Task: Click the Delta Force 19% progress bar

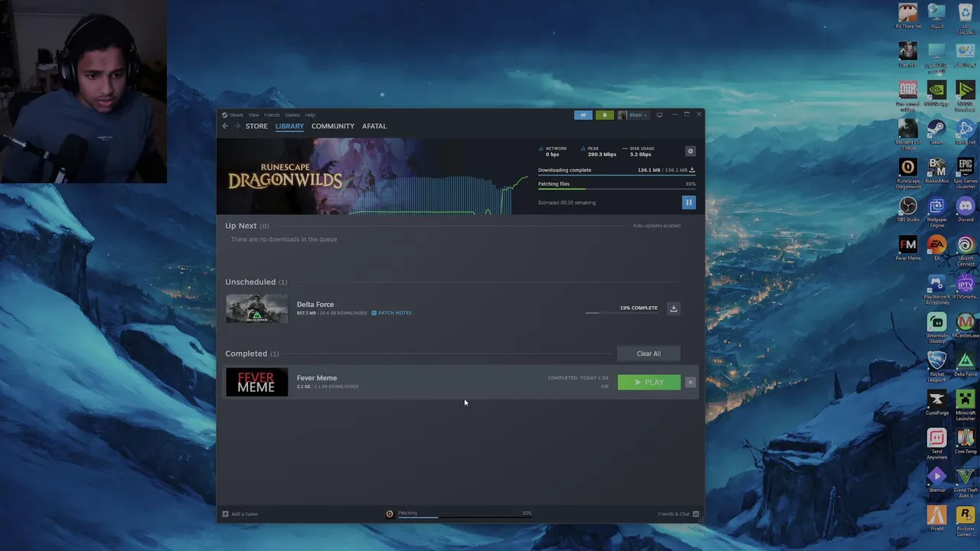Action: coord(621,312)
